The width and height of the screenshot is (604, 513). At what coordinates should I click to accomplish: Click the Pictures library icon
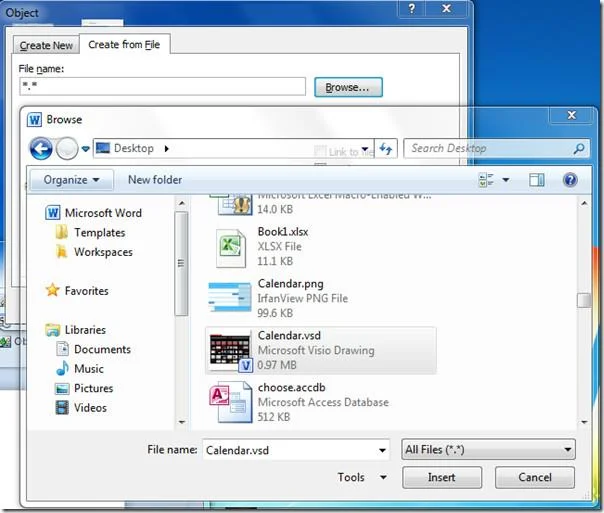tap(62, 388)
